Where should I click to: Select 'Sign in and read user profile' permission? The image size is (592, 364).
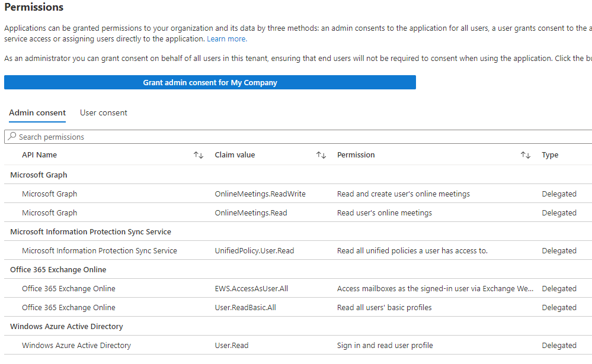click(385, 346)
